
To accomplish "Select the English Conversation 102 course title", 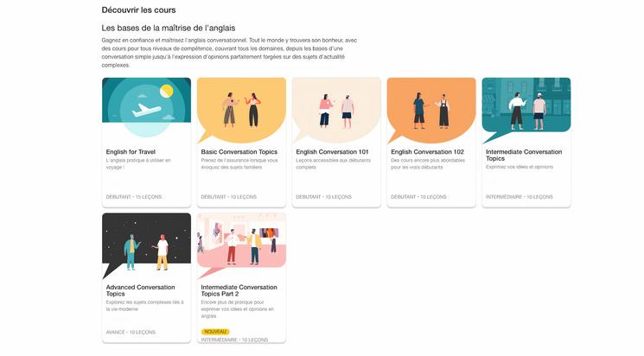I will (x=427, y=152).
